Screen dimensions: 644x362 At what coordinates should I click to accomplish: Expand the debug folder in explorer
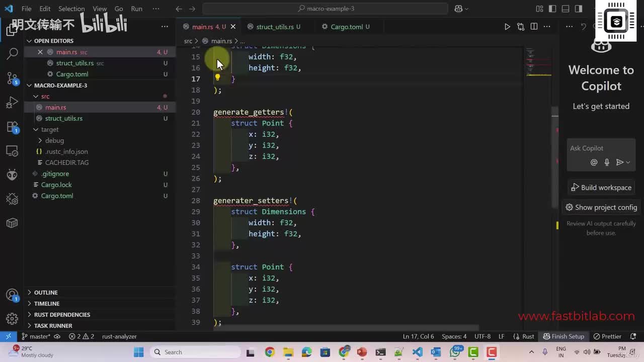coord(54,140)
